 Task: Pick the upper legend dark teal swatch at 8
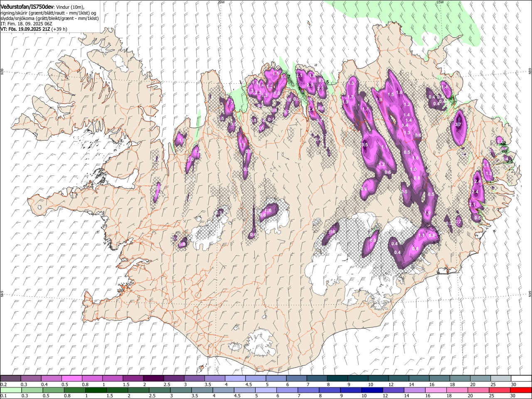click(x=337, y=378)
